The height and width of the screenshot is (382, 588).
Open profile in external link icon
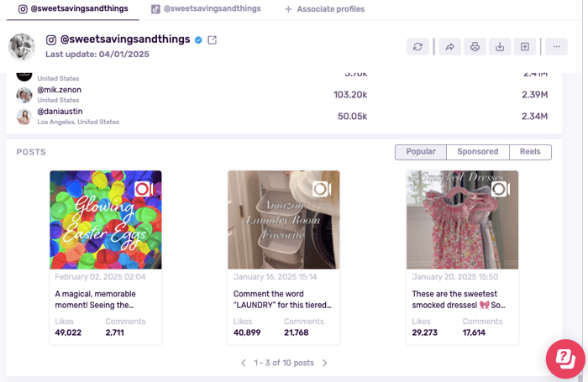(x=213, y=39)
